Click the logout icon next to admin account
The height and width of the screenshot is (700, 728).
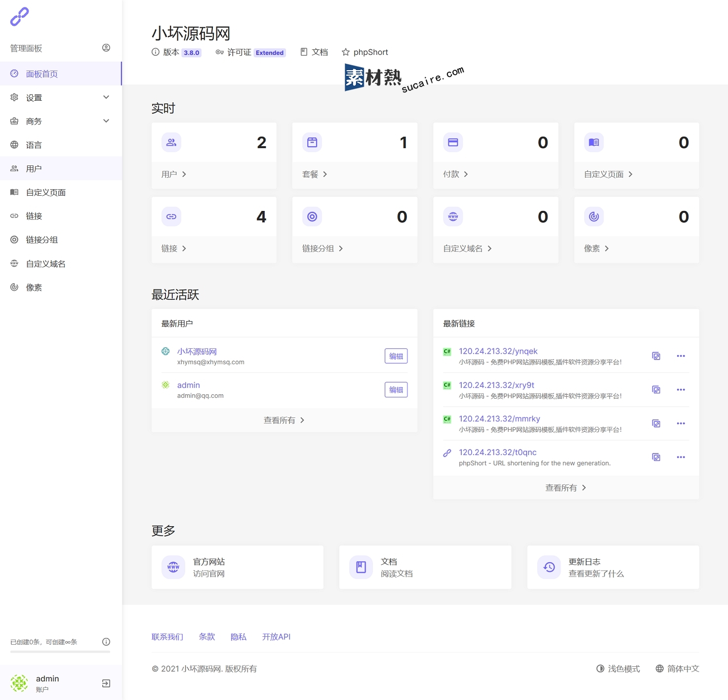pyautogui.click(x=106, y=683)
